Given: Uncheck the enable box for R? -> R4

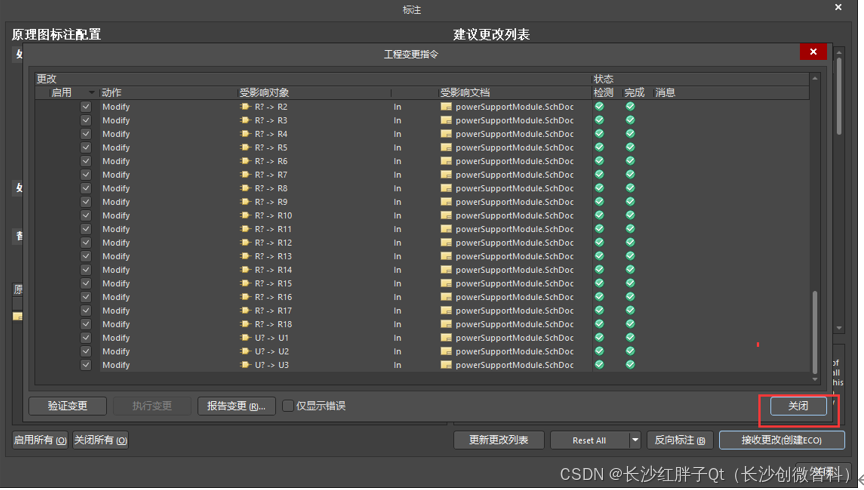Looking at the screenshot, I should (85, 133).
